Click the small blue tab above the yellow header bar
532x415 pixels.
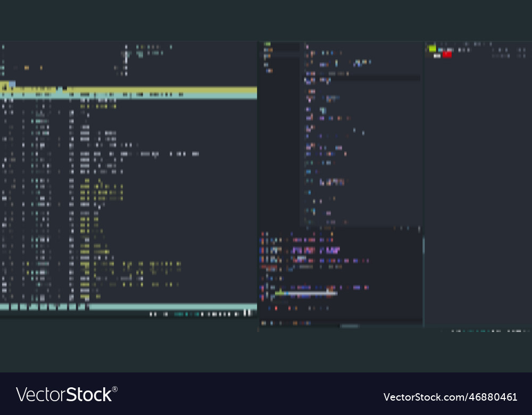[x=11, y=84]
